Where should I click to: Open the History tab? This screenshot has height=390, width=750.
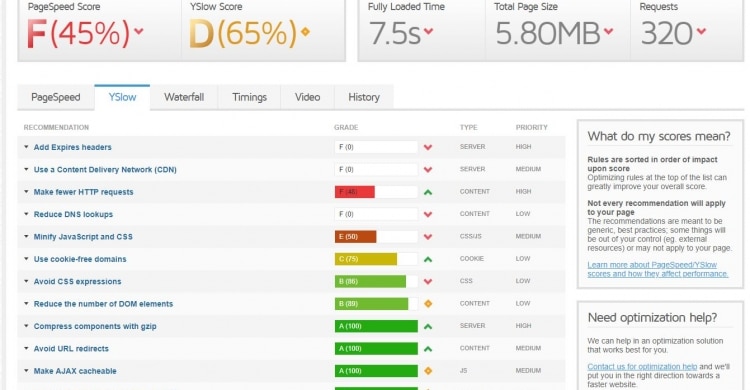(x=364, y=97)
